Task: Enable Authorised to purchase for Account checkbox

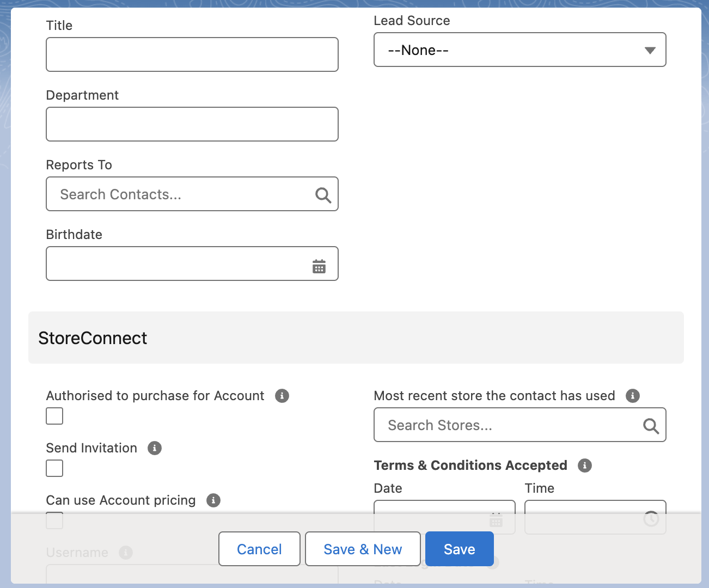Action: click(x=54, y=416)
